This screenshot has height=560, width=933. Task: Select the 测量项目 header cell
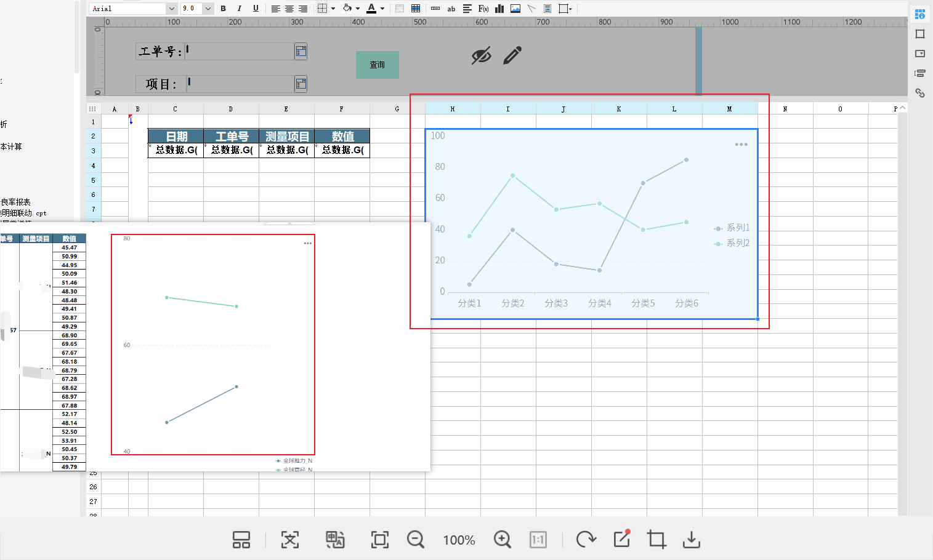286,136
